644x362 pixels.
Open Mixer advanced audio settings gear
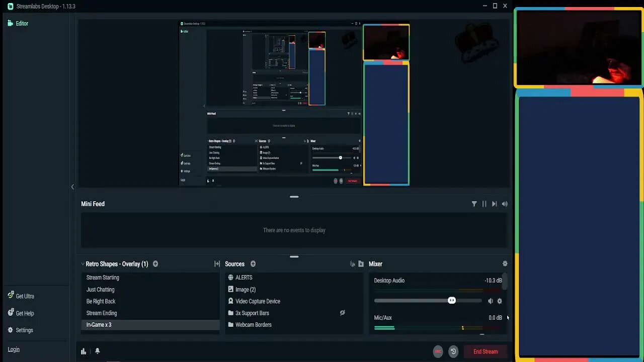point(505,264)
